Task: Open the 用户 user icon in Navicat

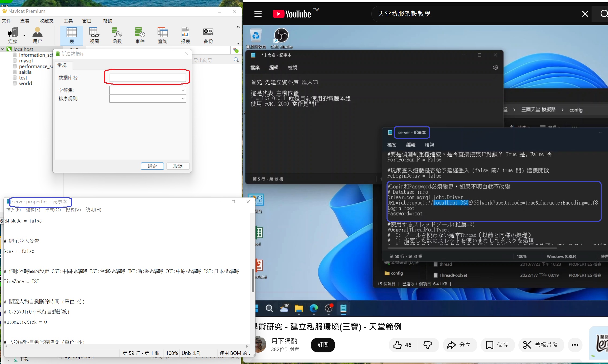Action: [x=37, y=35]
